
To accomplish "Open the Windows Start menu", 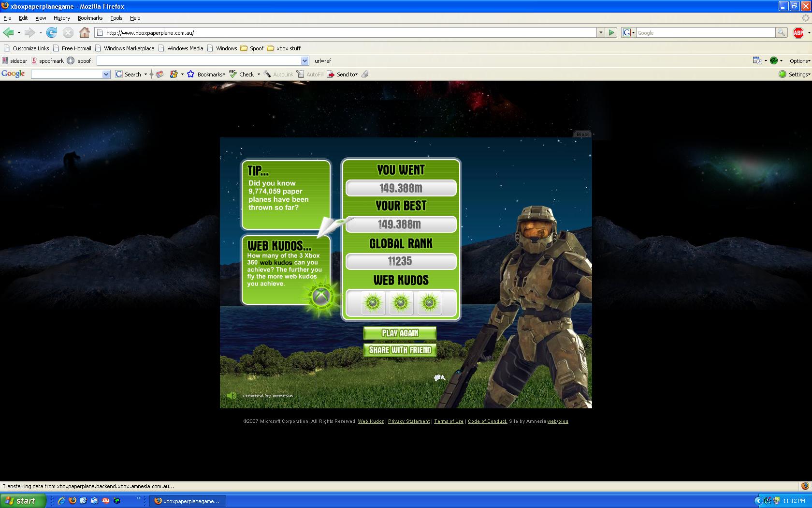I will click(23, 501).
